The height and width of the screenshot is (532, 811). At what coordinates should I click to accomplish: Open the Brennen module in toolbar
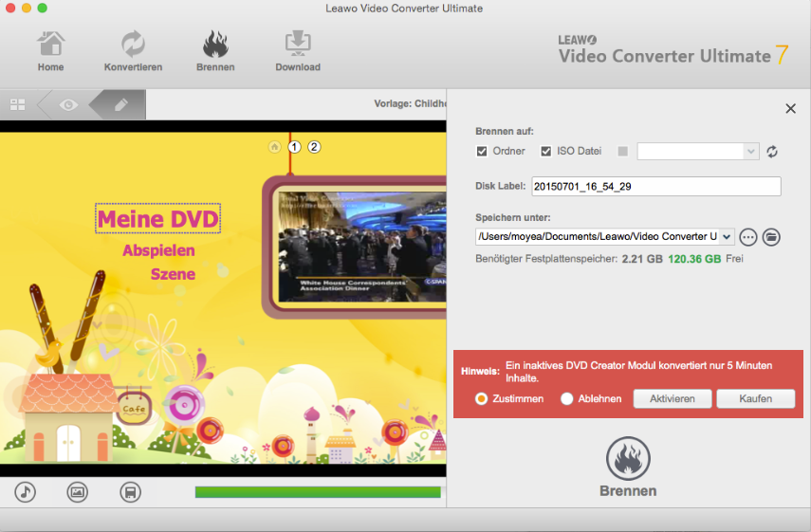[x=215, y=51]
